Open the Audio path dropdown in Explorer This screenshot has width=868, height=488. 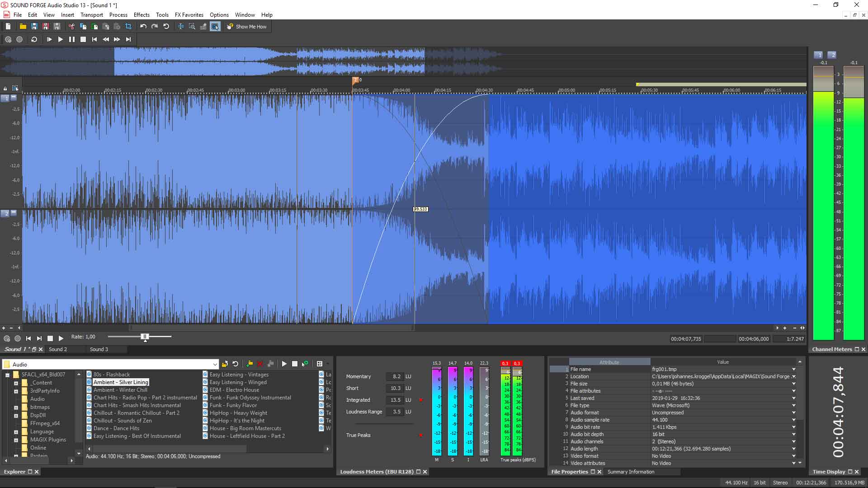click(216, 364)
